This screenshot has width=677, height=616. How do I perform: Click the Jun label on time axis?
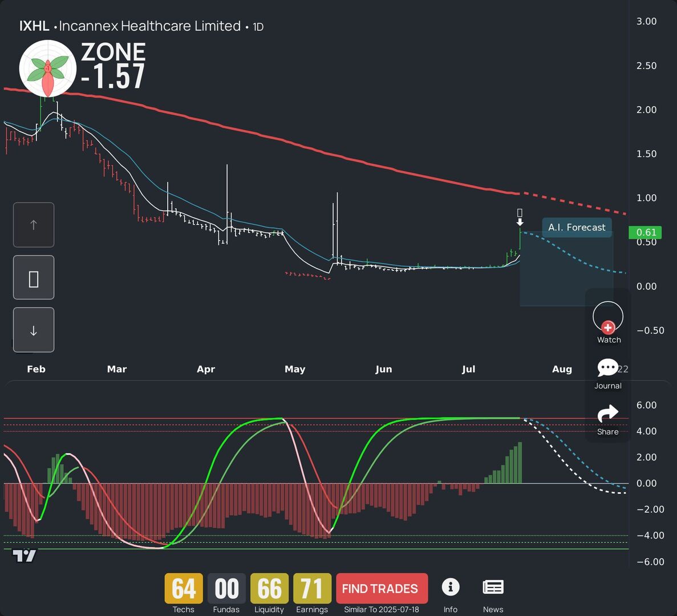tap(383, 369)
